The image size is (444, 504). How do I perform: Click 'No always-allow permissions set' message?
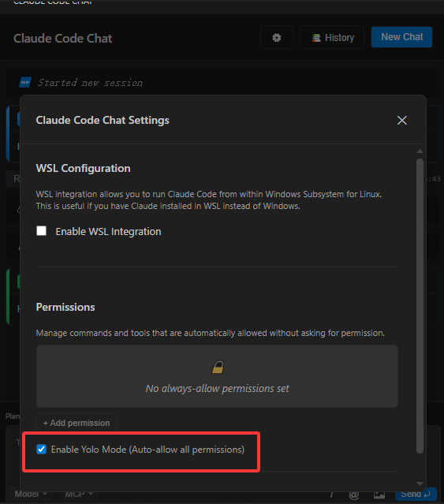pos(217,388)
